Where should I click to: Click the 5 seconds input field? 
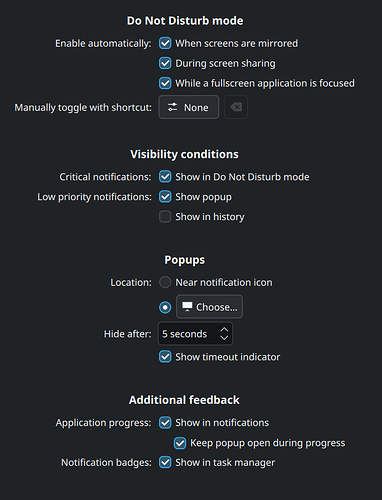tap(195, 334)
